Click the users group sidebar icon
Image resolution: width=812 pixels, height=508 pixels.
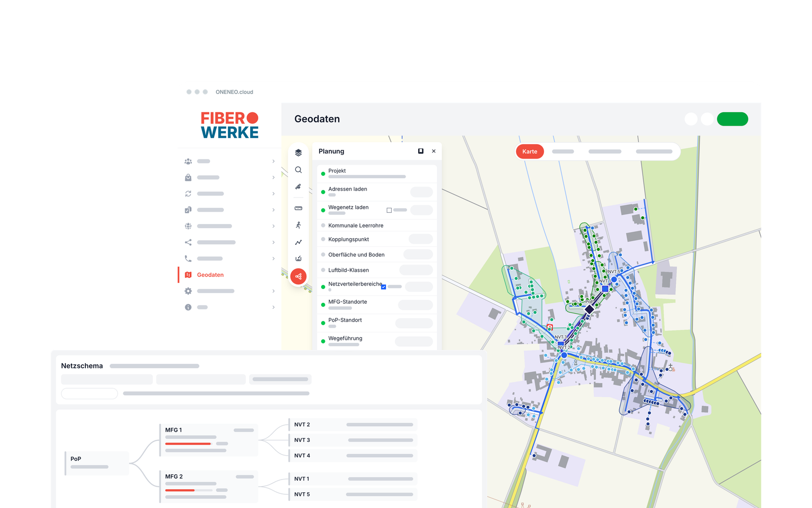(188, 161)
